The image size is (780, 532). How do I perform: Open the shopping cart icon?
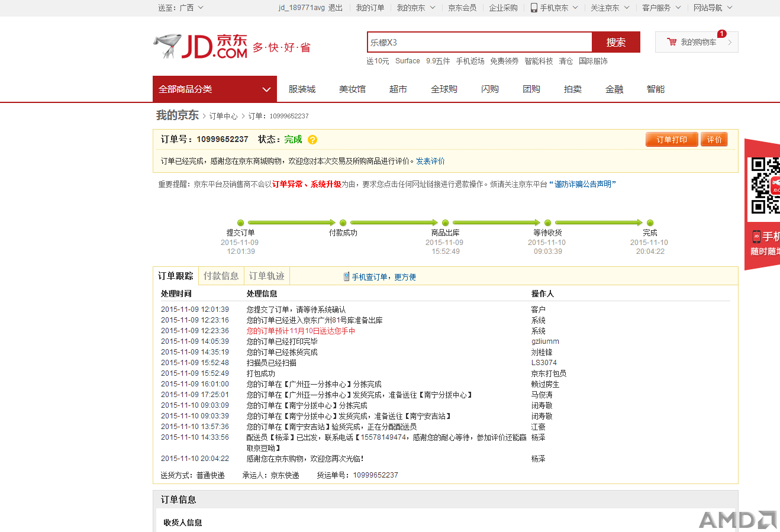point(672,42)
